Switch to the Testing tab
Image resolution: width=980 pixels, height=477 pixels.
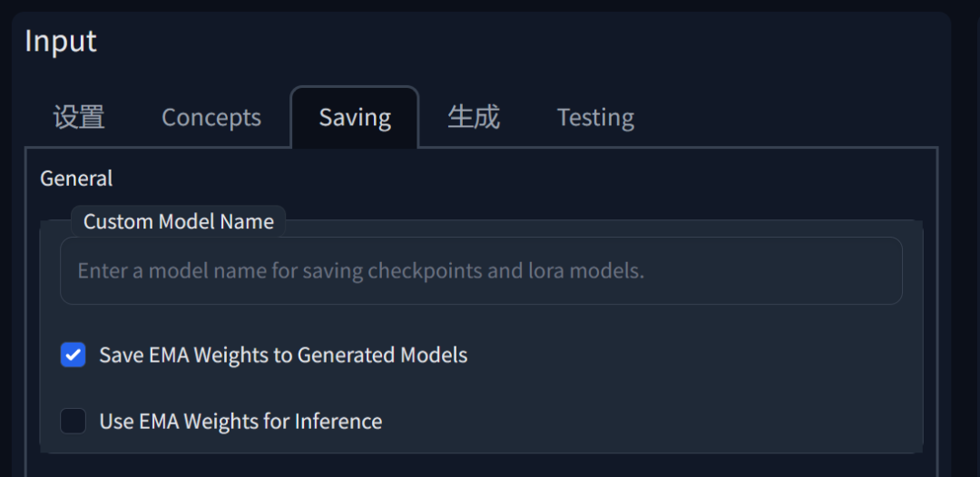(x=595, y=117)
